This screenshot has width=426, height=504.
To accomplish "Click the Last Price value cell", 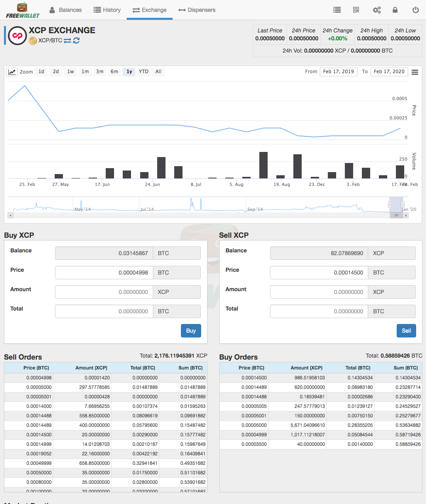I will click(x=270, y=38).
